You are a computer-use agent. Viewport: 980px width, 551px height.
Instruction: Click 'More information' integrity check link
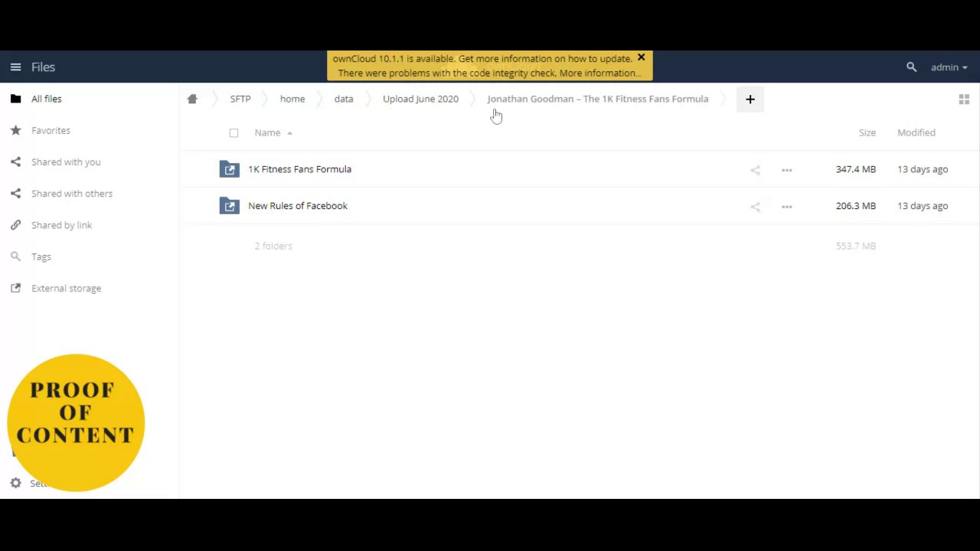pos(600,73)
